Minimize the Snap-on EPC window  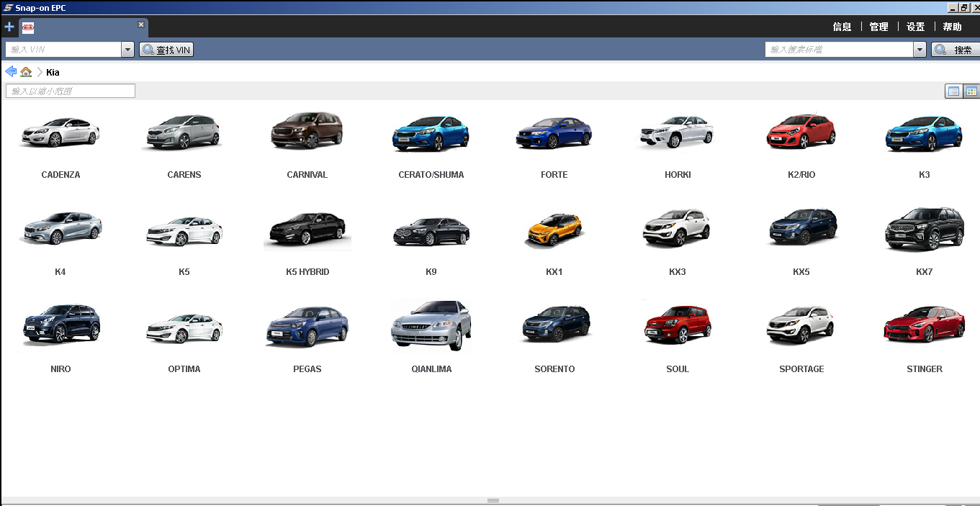[x=953, y=7]
